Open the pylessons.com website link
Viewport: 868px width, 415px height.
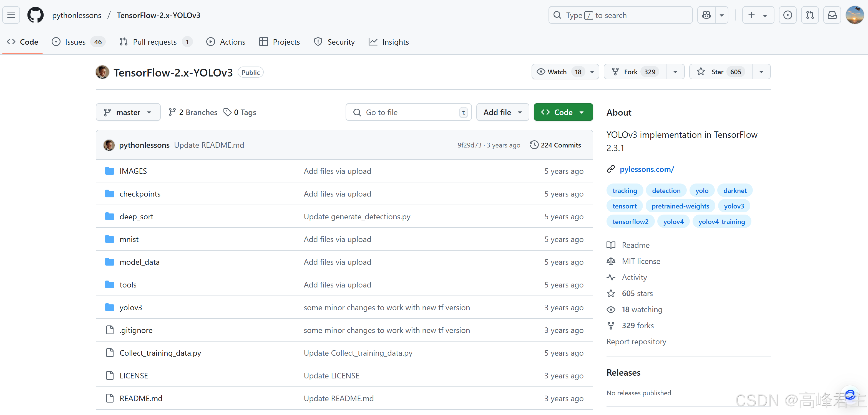(x=646, y=169)
